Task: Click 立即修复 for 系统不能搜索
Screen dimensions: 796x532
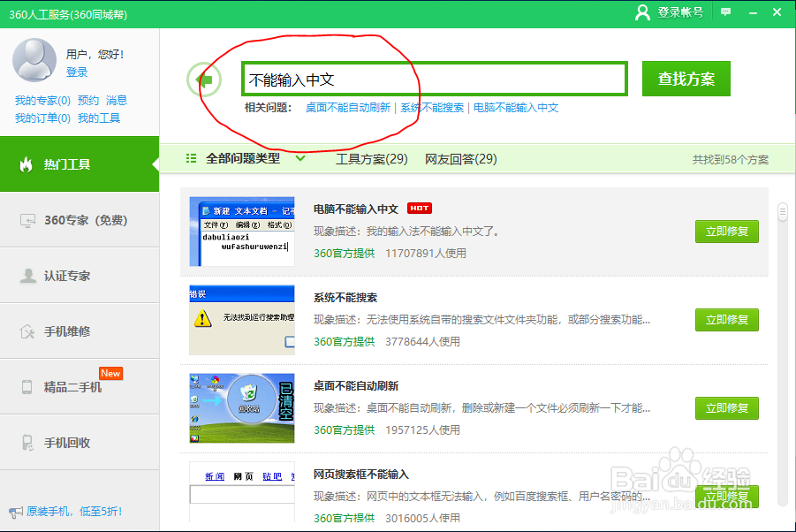Action: (x=726, y=320)
